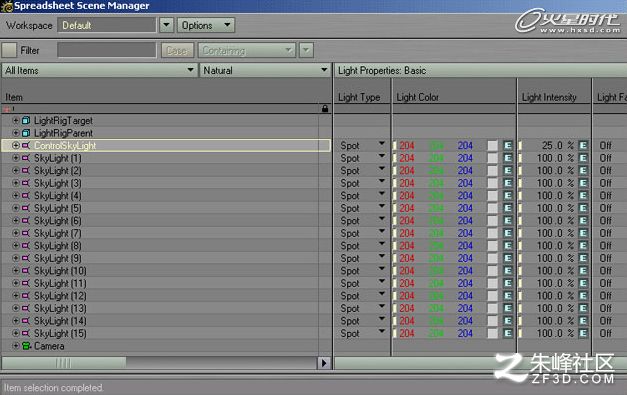The height and width of the screenshot is (395, 627).
Task: Click the Off falloff value for SkyLight (13)
Action: pos(605,308)
